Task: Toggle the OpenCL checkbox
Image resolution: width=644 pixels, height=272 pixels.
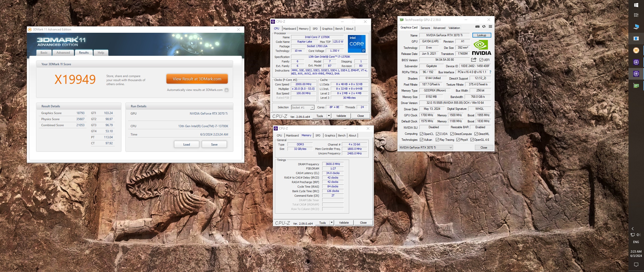Action: pyautogui.click(x=421, y=134)
